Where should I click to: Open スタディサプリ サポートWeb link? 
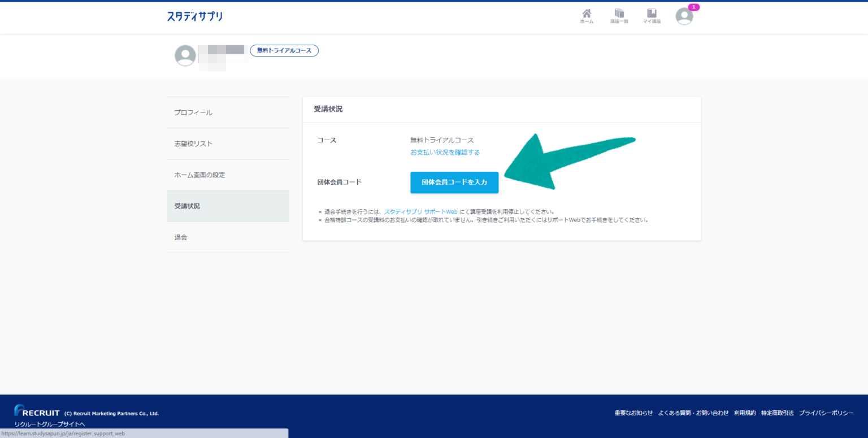coord(420,212)
